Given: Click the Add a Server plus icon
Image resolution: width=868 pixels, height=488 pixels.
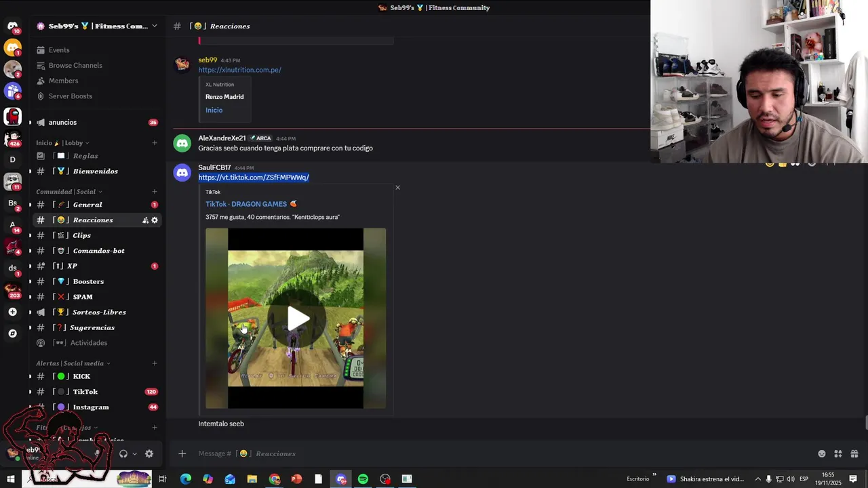Looking at the screenshot, I should coord(12,312).
